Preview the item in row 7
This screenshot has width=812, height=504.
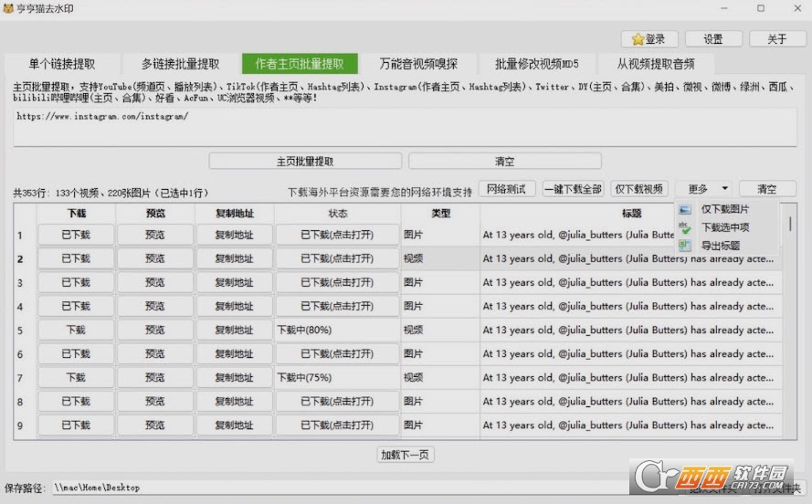[155, 378]
